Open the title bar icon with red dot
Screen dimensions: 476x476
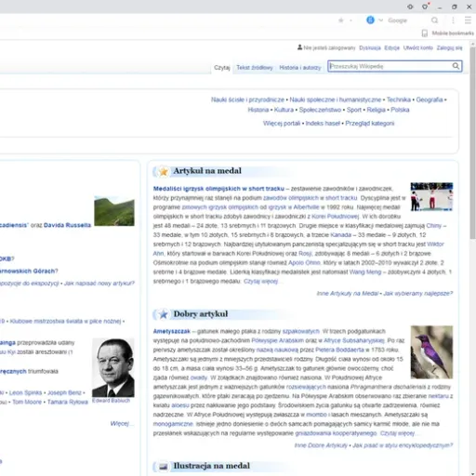pyautogui.click(x=425, y=7)
